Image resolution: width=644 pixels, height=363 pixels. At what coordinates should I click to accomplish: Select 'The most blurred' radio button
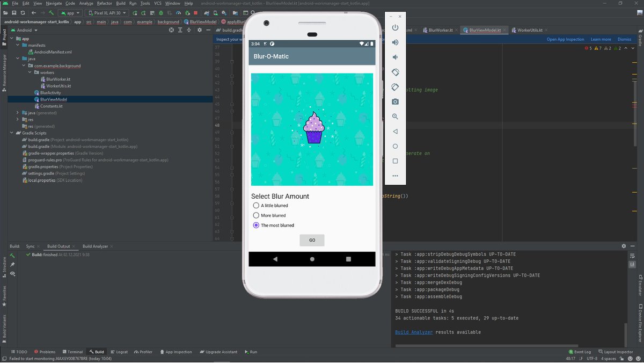[x=256, y=225]
